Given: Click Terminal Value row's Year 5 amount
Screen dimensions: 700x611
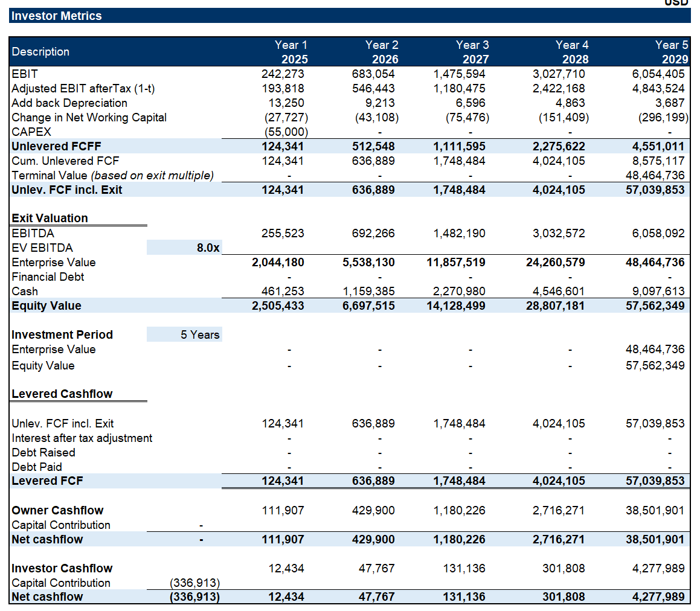Looking at the screenshot, I should [655, 176].
